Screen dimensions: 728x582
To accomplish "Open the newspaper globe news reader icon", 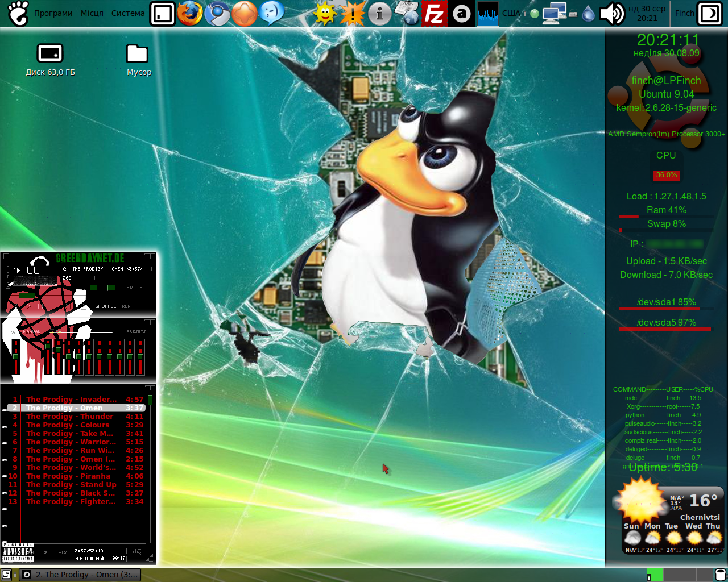I will coord(407,14).
